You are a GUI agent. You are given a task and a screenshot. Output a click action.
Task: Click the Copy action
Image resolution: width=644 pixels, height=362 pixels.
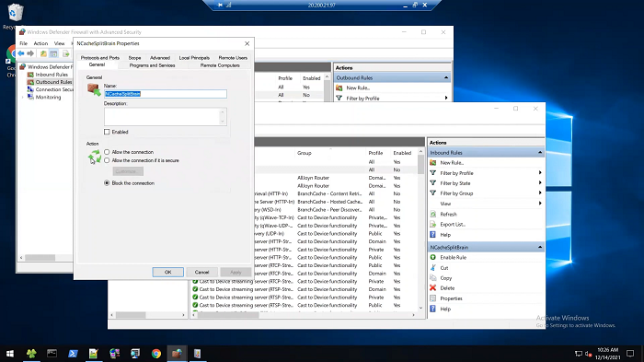pyautogui.click(x=445, y=278)
